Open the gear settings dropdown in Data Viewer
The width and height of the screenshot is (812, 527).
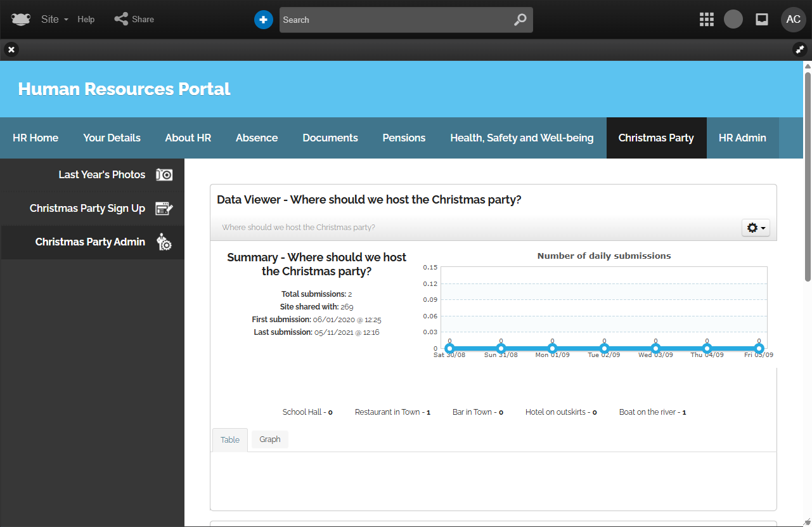(756, 228)
